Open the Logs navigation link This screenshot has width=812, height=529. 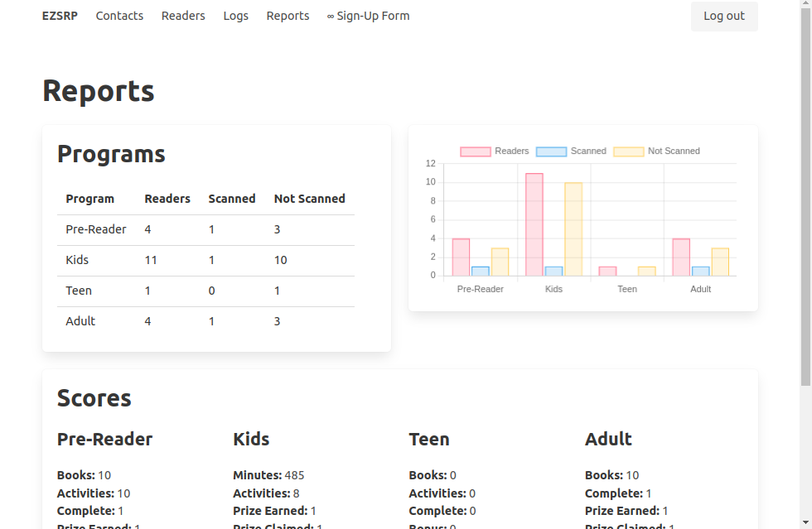[x=235, y=16]
